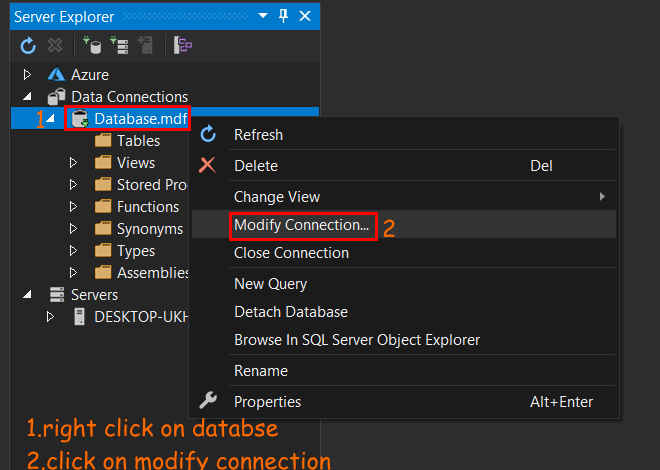Image resolution: width=660 pixels, height=470 pixels.
Task: Select the Functions tree label
Action: point(148,207)
